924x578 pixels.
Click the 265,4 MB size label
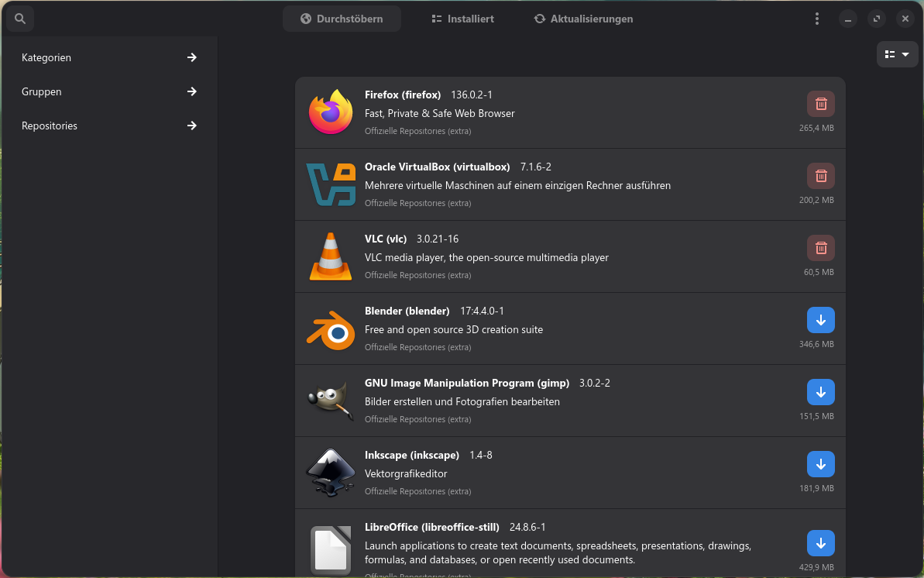tap(816, 128)
